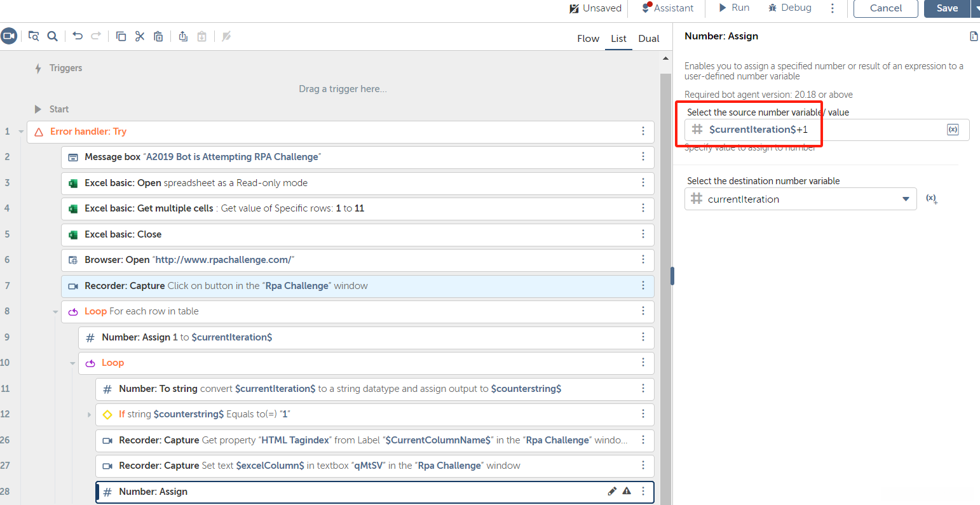The height and width of the screenshot is (505, 980).
Task: Click the Save button
Action: pyautogui.click(x=946, y=8)
